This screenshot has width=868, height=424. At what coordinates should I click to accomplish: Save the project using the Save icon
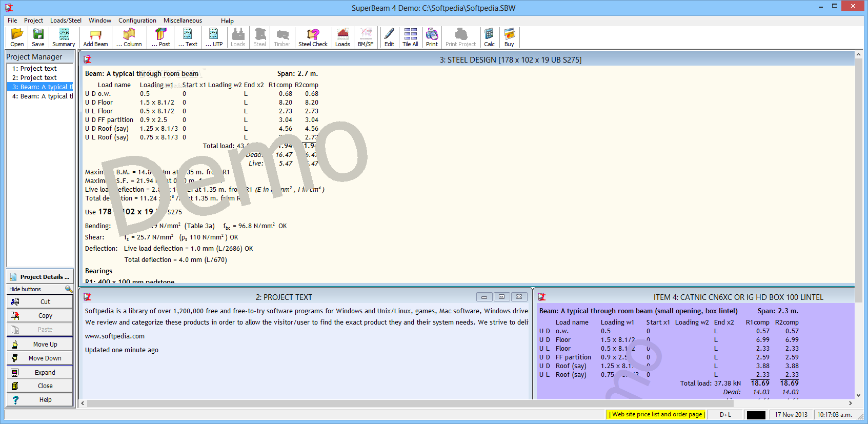[x=38, y=37]
